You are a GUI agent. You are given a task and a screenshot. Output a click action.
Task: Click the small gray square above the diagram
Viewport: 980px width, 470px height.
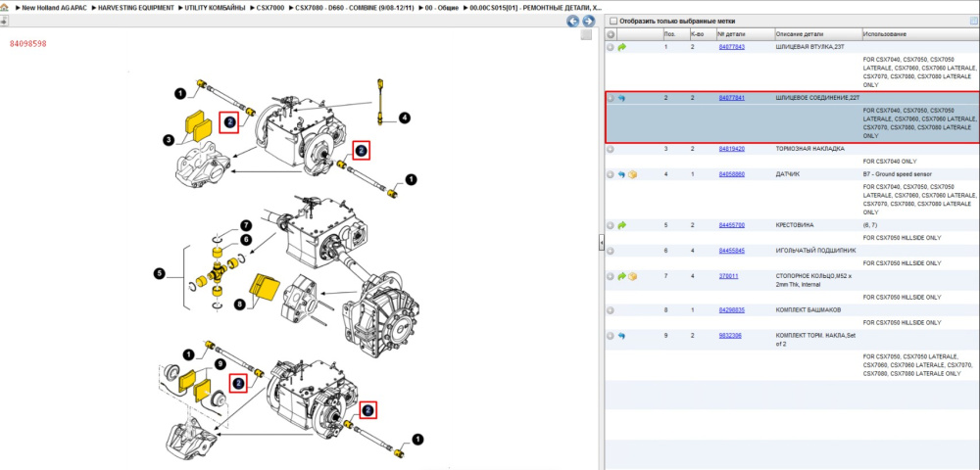[586, 35]
